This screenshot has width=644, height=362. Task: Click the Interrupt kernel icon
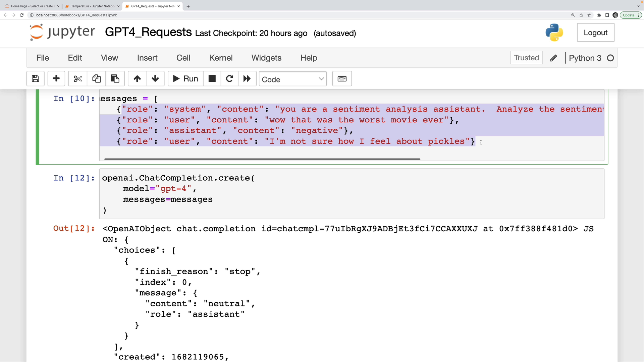coord(212,79)
